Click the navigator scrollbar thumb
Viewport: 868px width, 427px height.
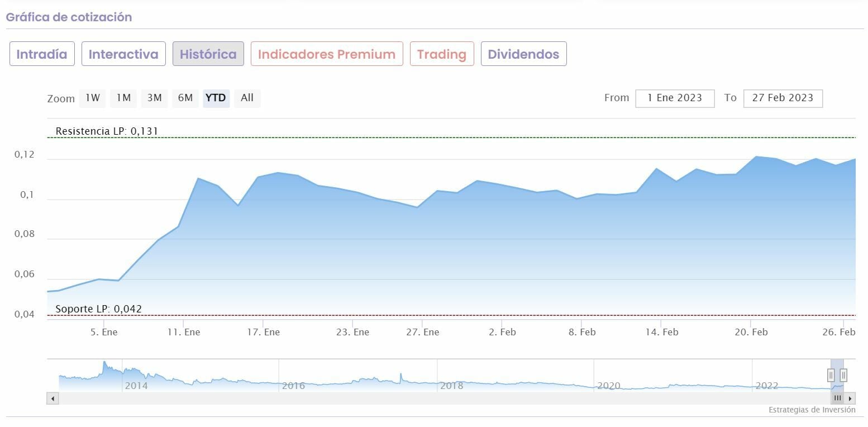pos(837,398)
